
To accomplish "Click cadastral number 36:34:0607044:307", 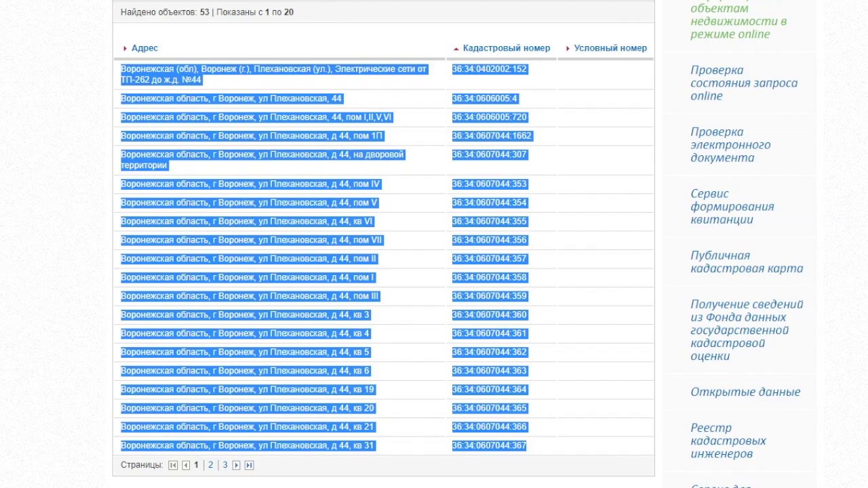I will (489, 155).
